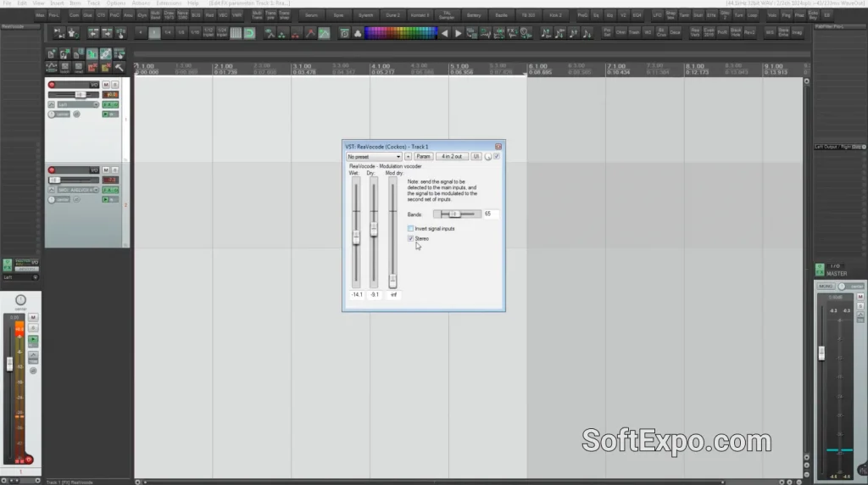Click the right arrow toolbar icon
This screenshot has width=868, height=485.
(x=459, y=33)
